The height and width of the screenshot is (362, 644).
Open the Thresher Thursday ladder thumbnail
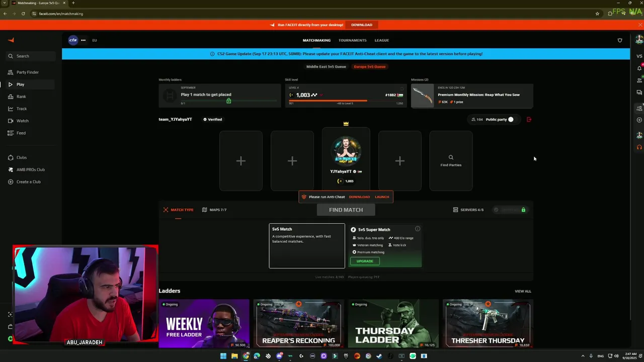click(x=488, y=324)
